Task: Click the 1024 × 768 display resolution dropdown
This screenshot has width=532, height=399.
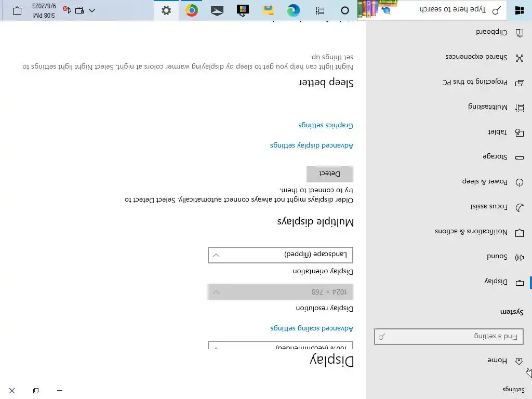Action: pyautogui.click(x=280, y=292)
